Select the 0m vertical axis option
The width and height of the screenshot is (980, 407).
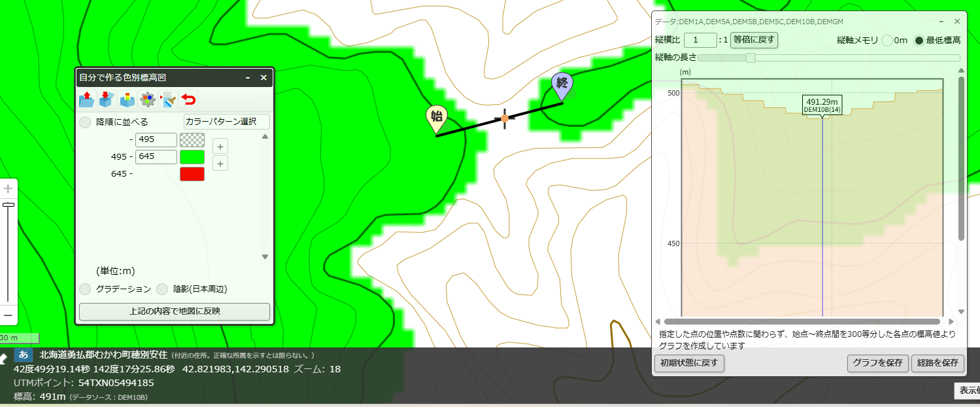(887, 41)
